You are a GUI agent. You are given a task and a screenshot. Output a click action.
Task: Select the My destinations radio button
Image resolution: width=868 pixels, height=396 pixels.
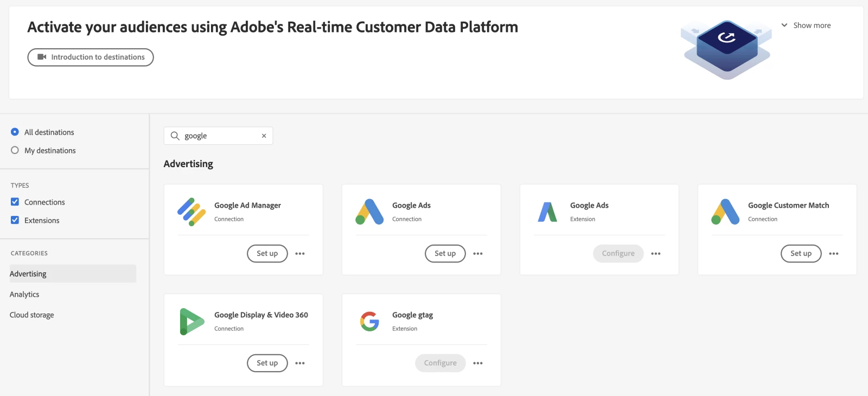tap(15, 150)
